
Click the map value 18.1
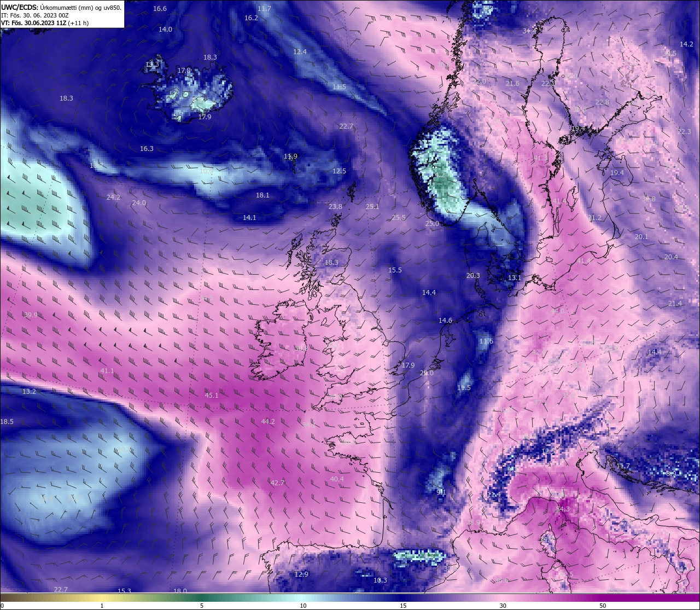pos(262,195)
